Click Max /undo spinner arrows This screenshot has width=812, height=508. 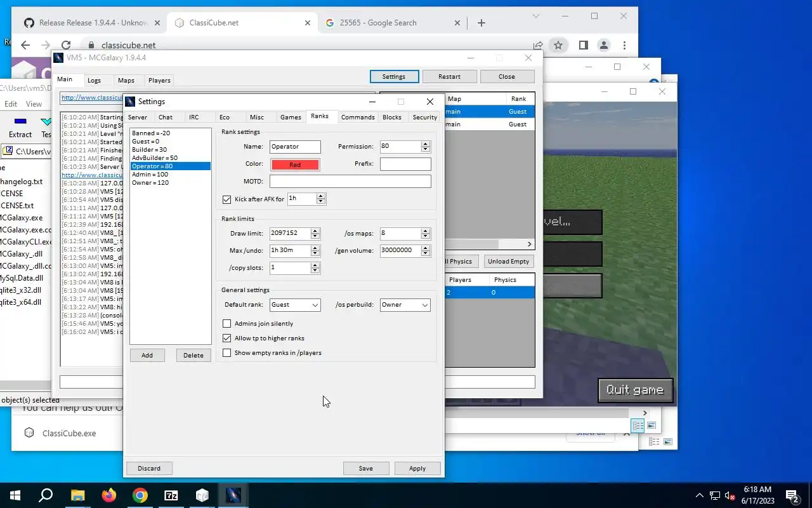tap(315, 251)
